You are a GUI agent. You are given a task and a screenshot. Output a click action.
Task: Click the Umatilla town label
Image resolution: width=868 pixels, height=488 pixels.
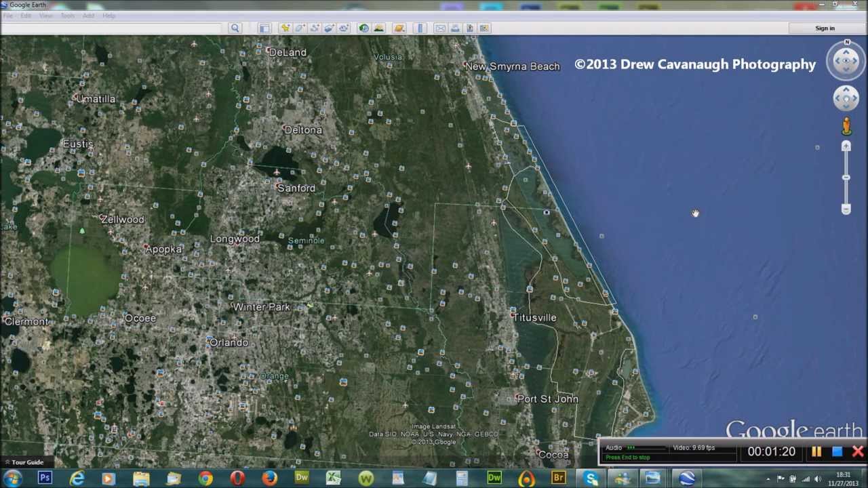pyautogui.click(x=96, y=99)
